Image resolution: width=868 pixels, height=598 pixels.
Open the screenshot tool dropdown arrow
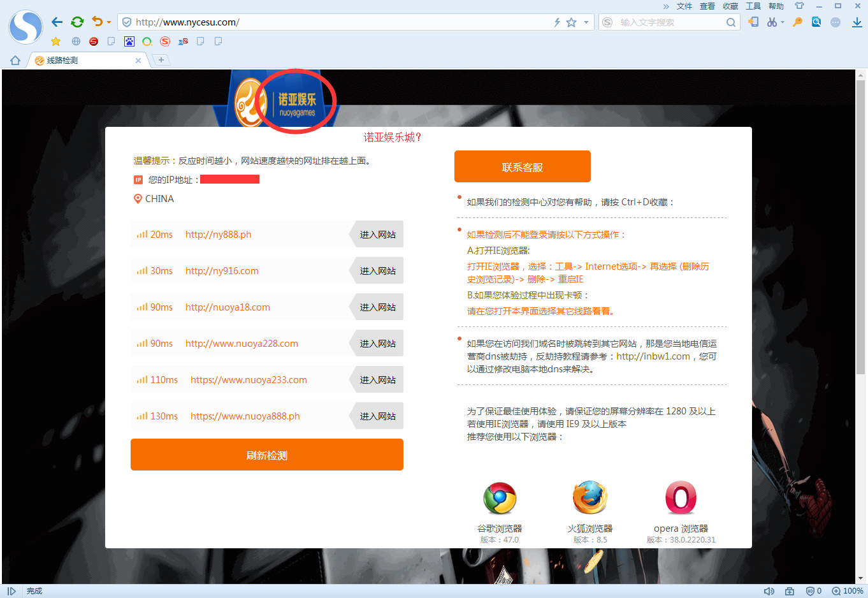click(x=783, y=22)
